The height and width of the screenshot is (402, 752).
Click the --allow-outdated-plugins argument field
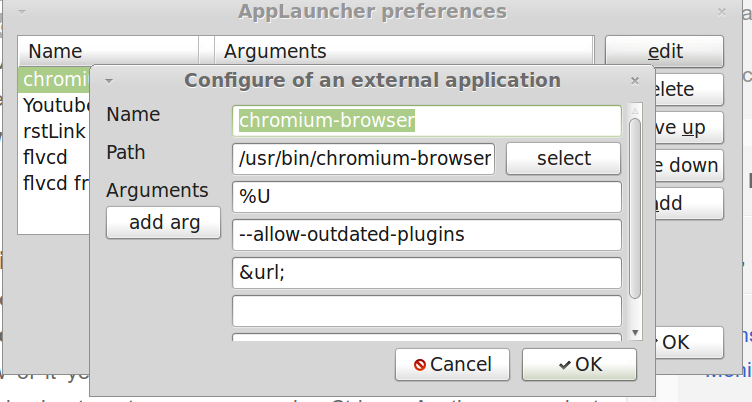[x=427, y=235]
